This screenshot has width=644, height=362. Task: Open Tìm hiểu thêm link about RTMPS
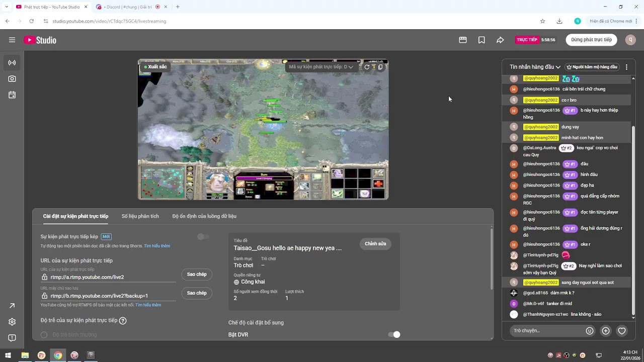148,305
